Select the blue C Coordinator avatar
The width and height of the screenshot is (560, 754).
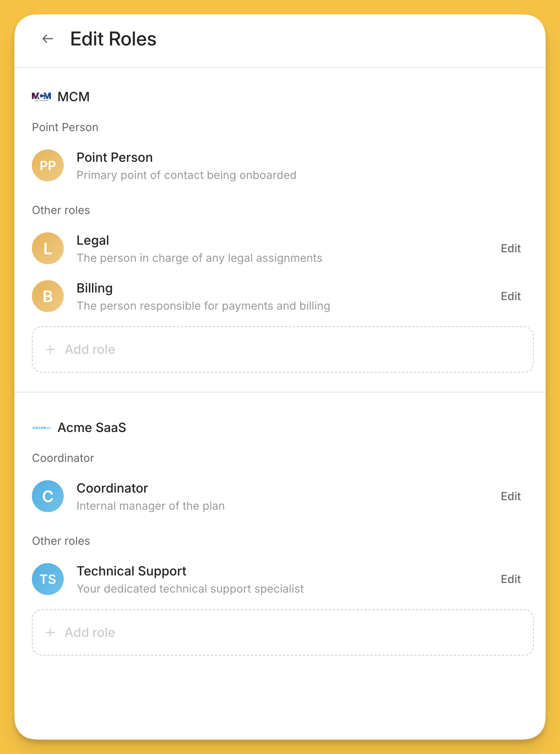point(48,496)
